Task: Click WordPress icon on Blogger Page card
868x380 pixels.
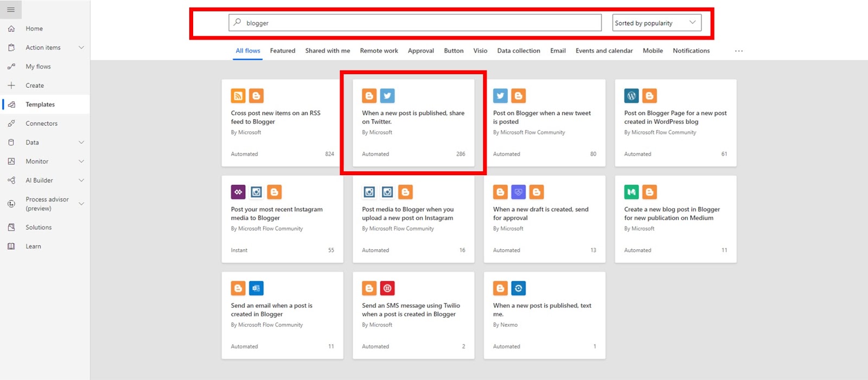Action: coord(631,96)
